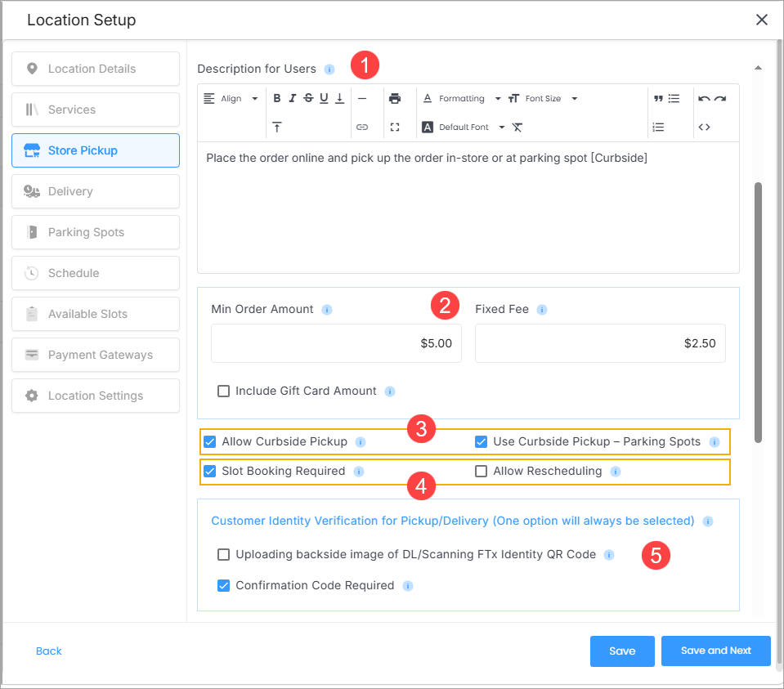Screen dimensions: 784x689
Task: Enable Include Gift Card Amount
Action: click(223, 391)
